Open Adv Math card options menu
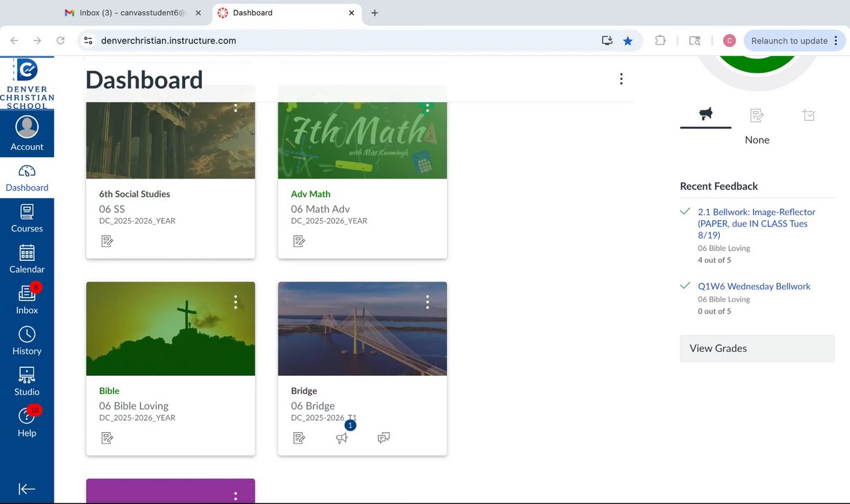The width and height of the screenshot is (850, 504). pyautogui.click(x=428, y=107)
